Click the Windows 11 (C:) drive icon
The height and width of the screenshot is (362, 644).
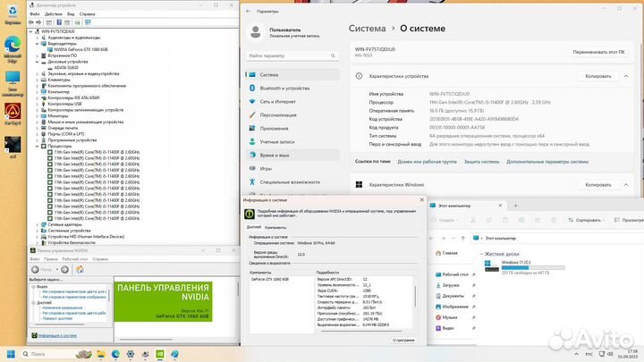pos(492,266)
